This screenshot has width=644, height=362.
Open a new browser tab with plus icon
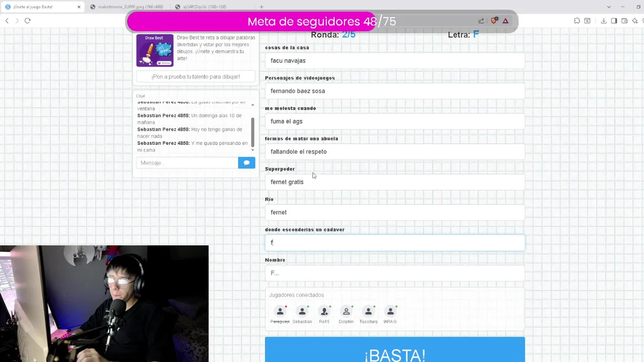click(x=261, y=7)
